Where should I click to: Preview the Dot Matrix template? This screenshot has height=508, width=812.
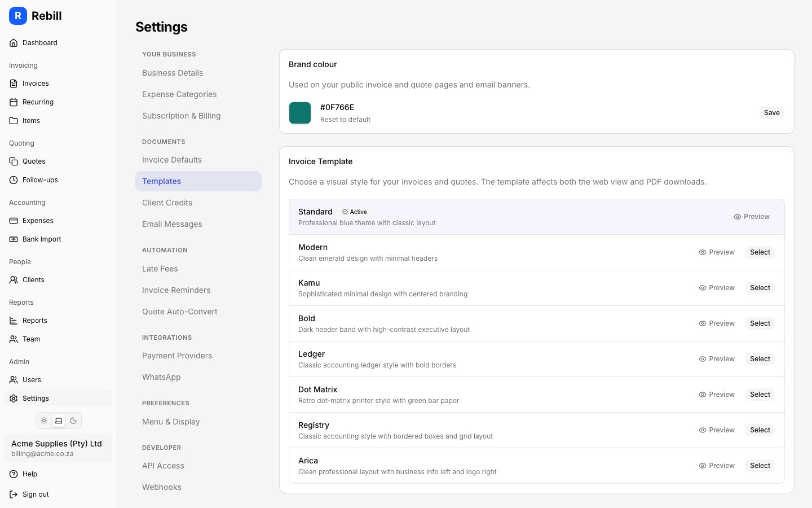pyautogui.click(x=717, y=395)
